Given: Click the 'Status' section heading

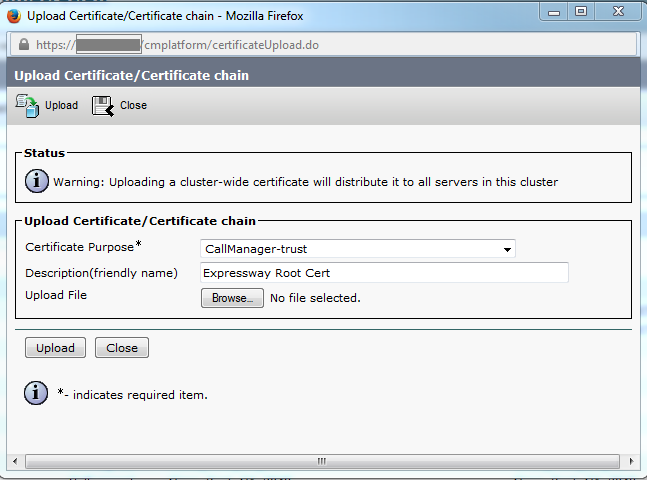Looking at the screenshot, I should click(45, 153).
